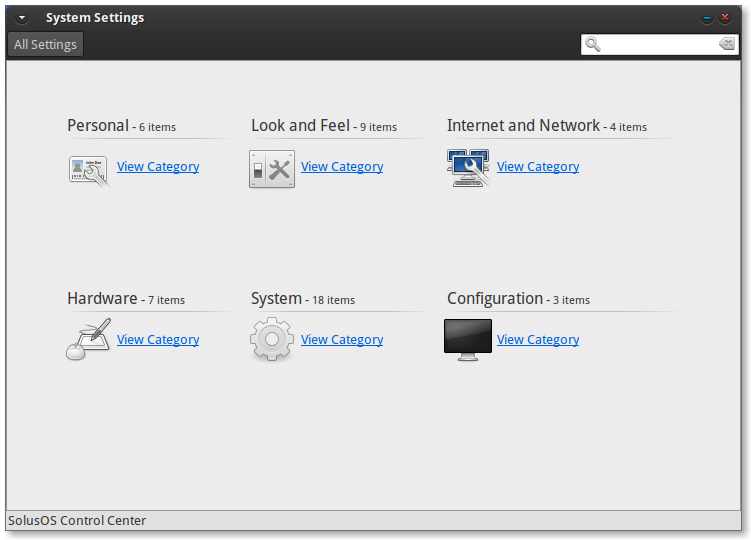The width and height of the screenshot is (751, 540).
Task: Click the Hardware tablet and mouse icon
Action: [89, 340]
